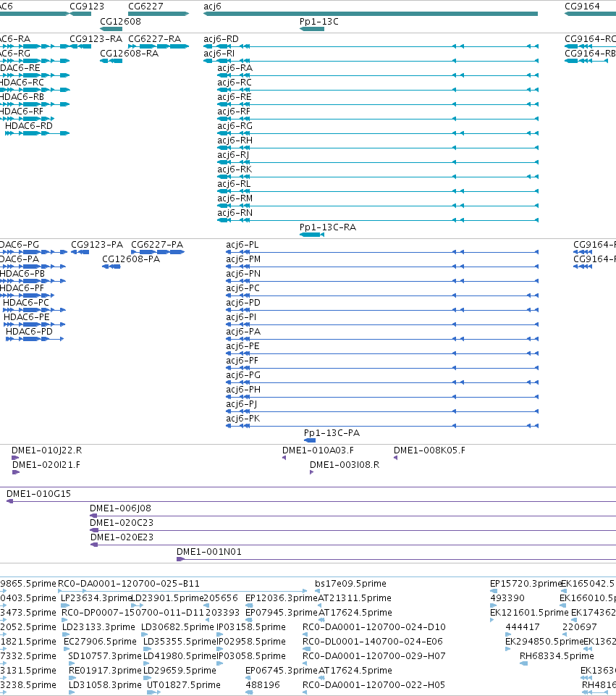Select the Pp1-13C gene label

click(x=319, y=21)
